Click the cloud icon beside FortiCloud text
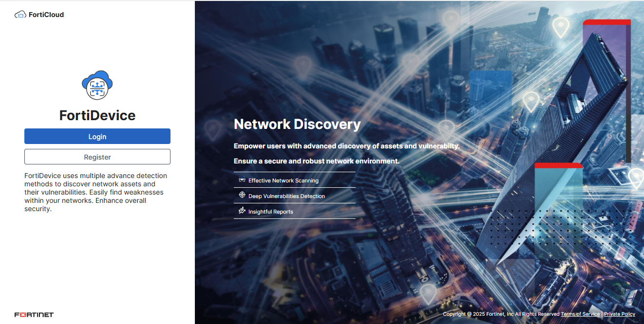644x324 pixels. (20, 14)
